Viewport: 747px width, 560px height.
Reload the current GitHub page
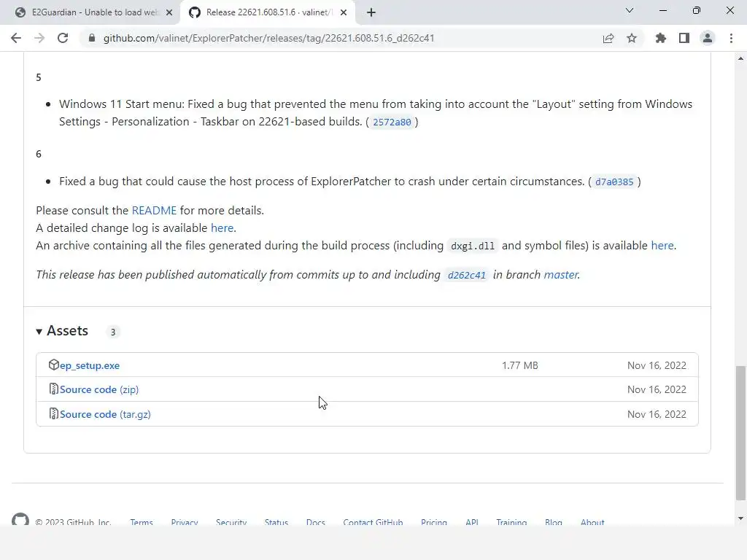pyautogui.click(x=63, y=38)
